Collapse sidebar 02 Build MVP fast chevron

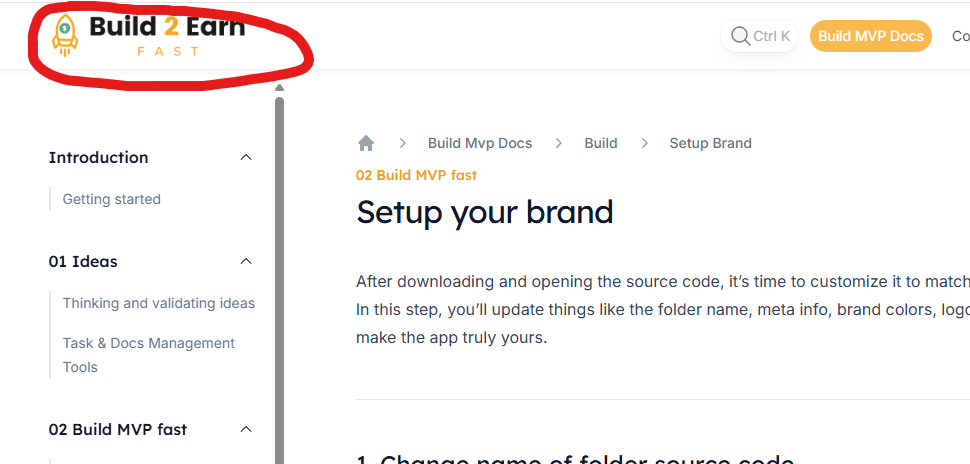pyautogui.click(x=246, y=430)
